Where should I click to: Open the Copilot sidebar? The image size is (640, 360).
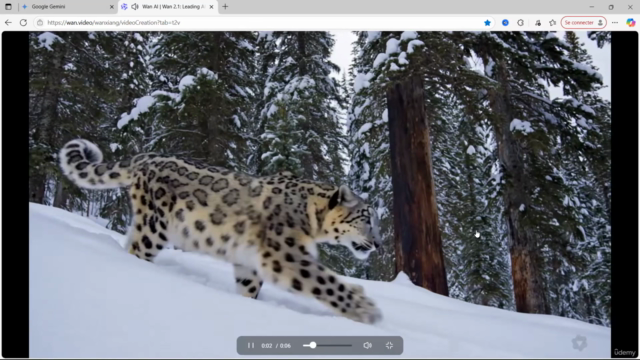[631, 22]
